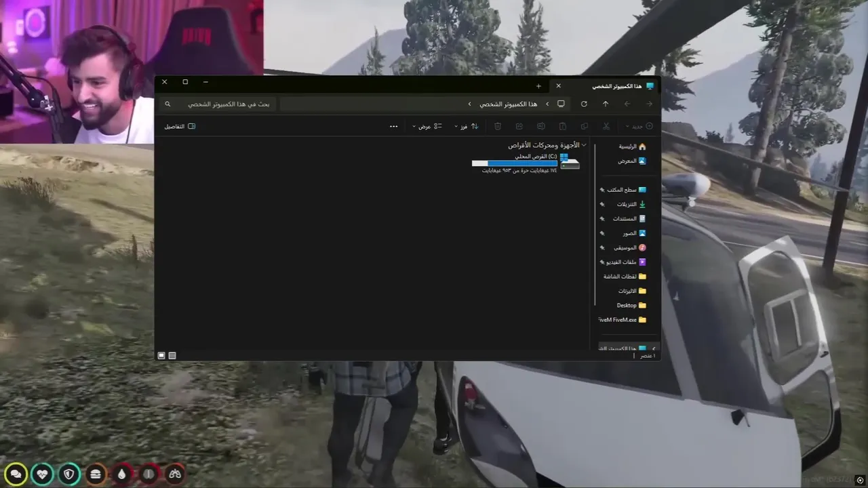Click the search magnifier icon
This screenshot has width=868, height=488.
point(167,104)
